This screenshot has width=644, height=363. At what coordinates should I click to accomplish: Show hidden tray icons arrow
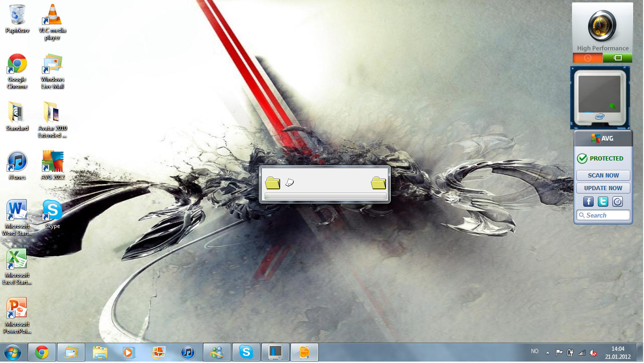pyautogui.click(x=547, y=353)
